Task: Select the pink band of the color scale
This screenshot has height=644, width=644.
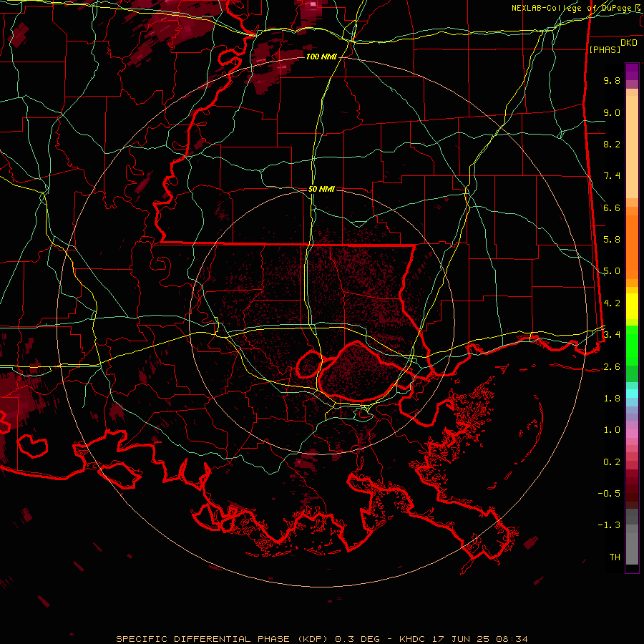Action: click(x=632, y=433)
